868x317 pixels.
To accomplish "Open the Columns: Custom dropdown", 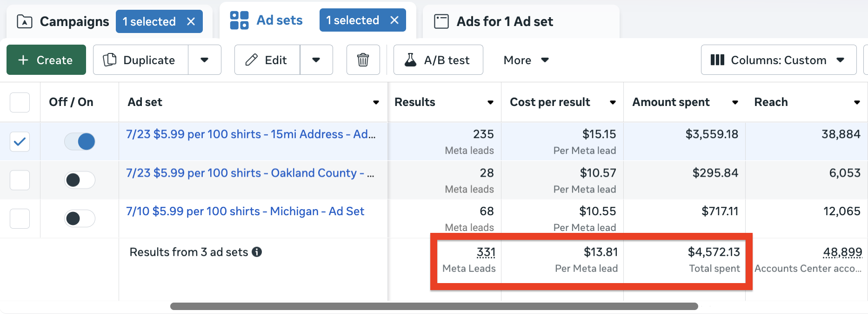I will [778, 60].
